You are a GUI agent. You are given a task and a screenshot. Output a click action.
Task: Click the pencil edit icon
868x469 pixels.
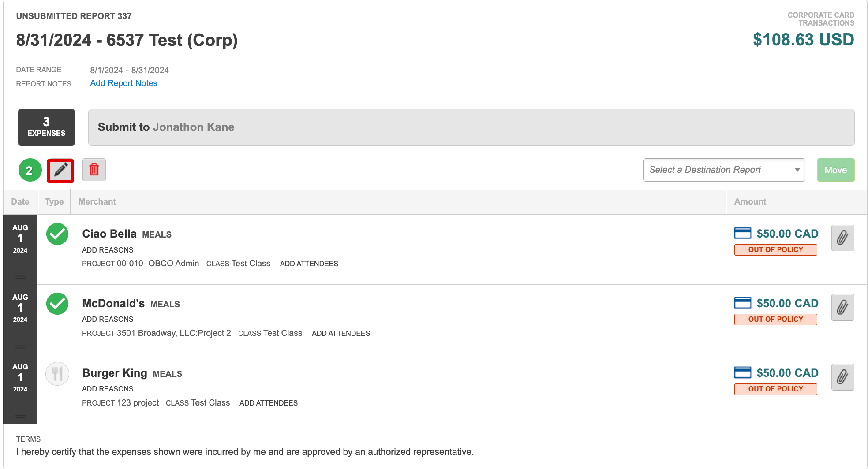(60, 170)
